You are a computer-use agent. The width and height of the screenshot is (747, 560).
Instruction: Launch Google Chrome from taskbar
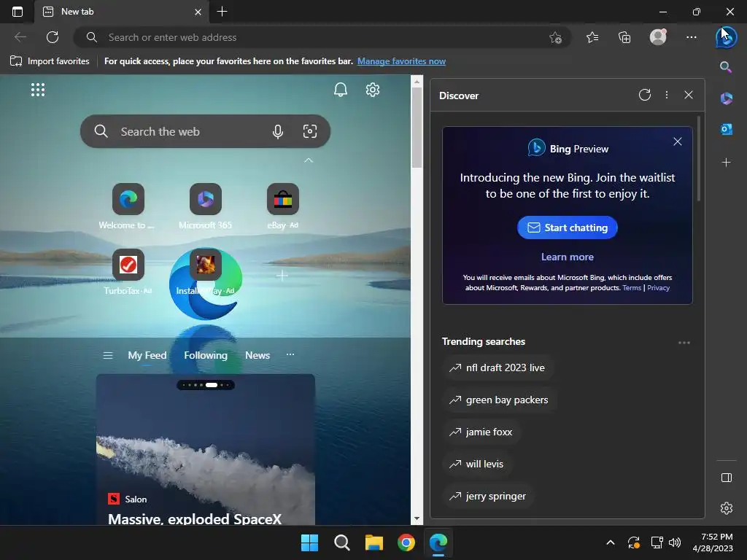pos(406,542)
